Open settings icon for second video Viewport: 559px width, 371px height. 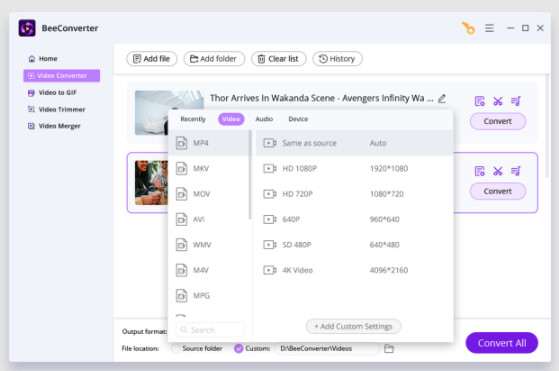tap(479, 171)
